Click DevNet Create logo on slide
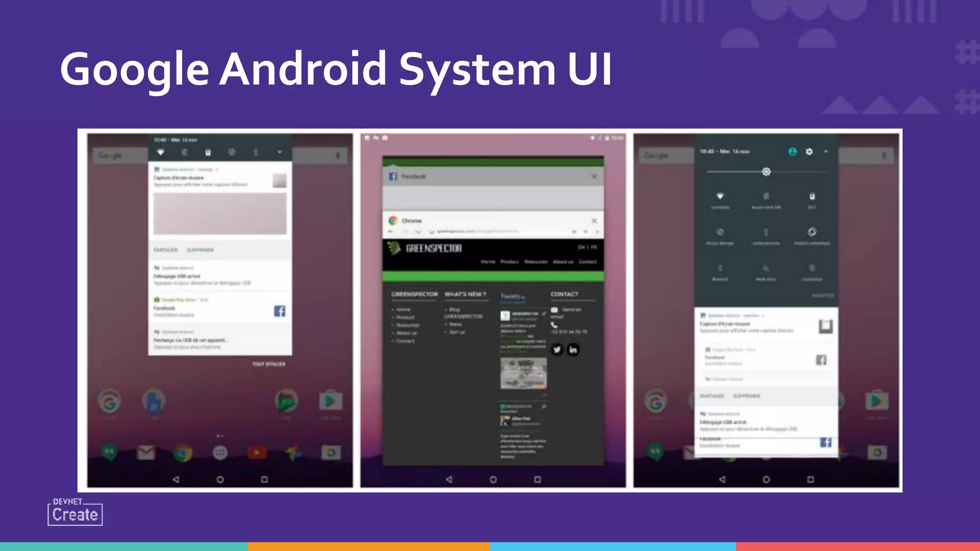Image resolution: width=980 pixels, height=551 pixels. (75, 512)
